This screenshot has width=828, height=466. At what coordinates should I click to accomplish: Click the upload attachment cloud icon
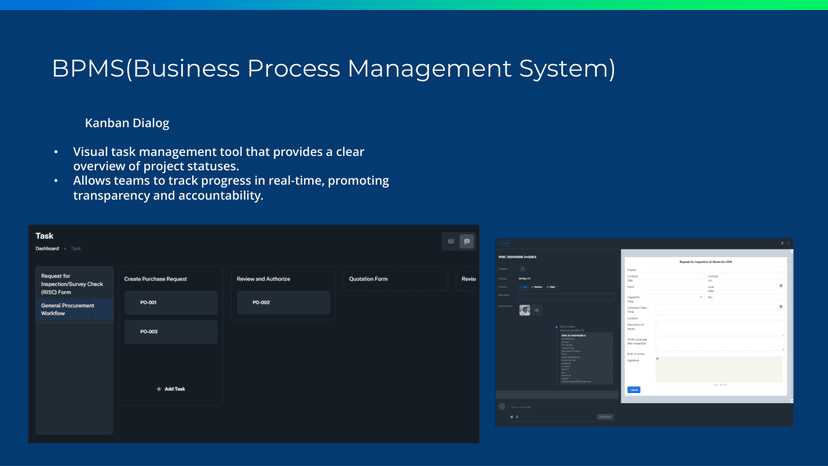(x=537, y=310)
